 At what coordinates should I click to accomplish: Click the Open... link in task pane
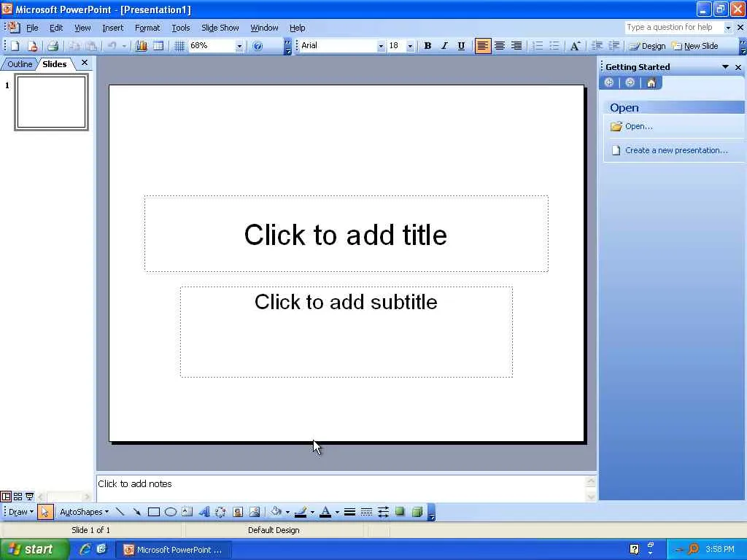pos(638,126)
